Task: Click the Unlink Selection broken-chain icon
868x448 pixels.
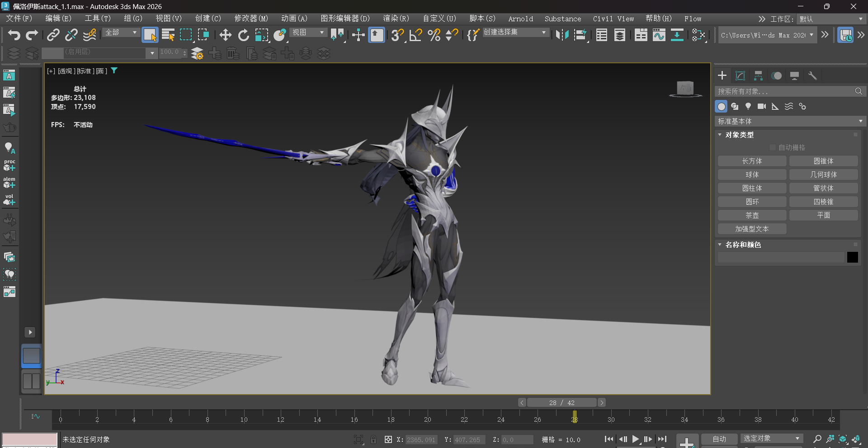Action: coord(71,35)
